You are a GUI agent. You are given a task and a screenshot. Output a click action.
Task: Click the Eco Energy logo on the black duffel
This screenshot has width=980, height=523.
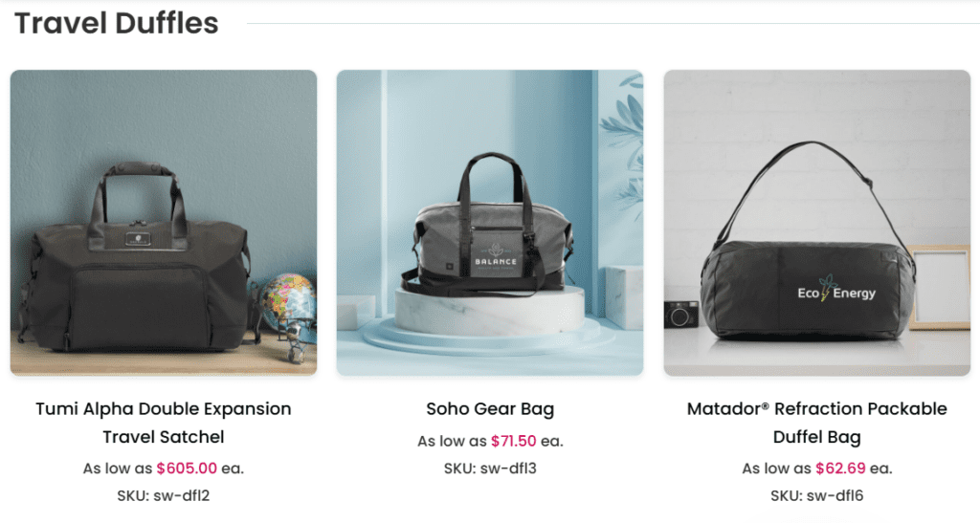pos(836,291)
